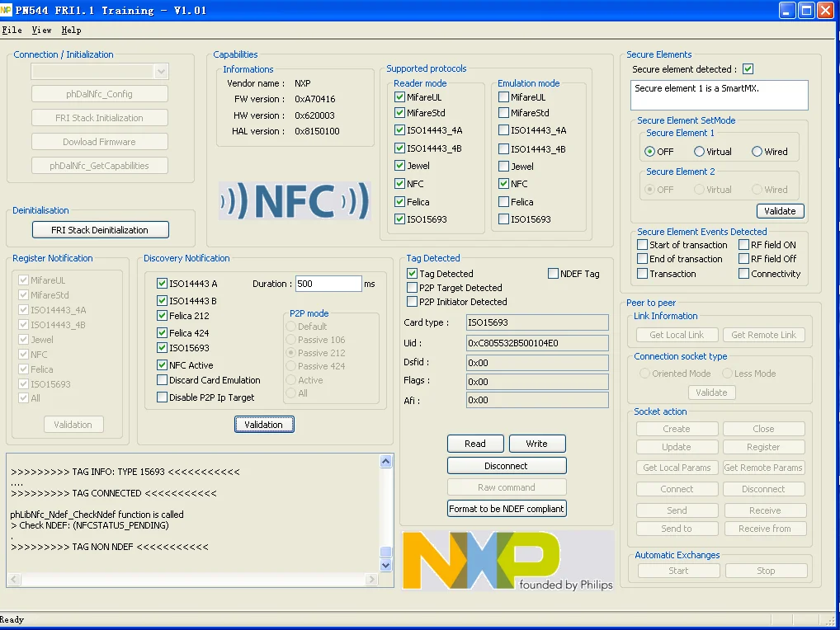Toggle P2P Target Detected checkbox

click(412, 288)
